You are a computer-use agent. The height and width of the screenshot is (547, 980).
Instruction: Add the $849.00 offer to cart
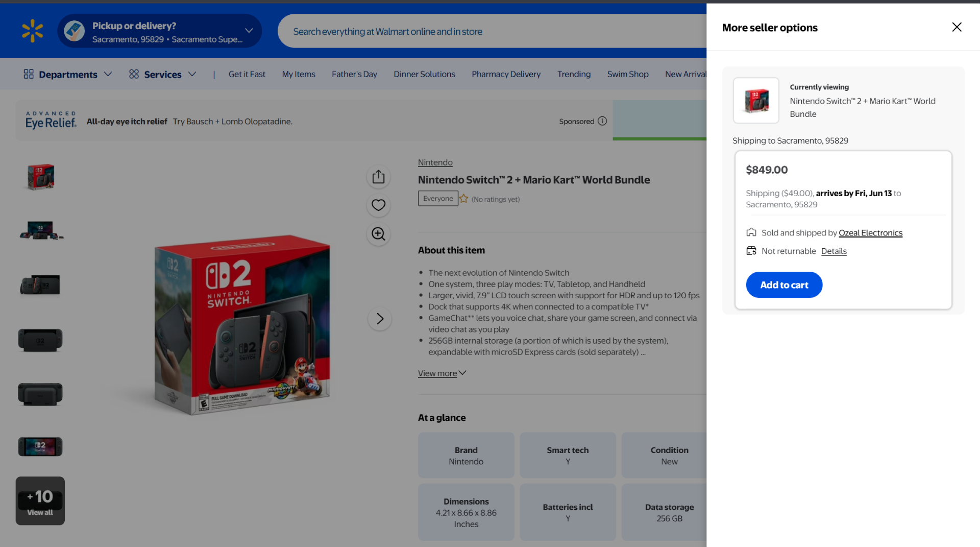coord(784,285)
